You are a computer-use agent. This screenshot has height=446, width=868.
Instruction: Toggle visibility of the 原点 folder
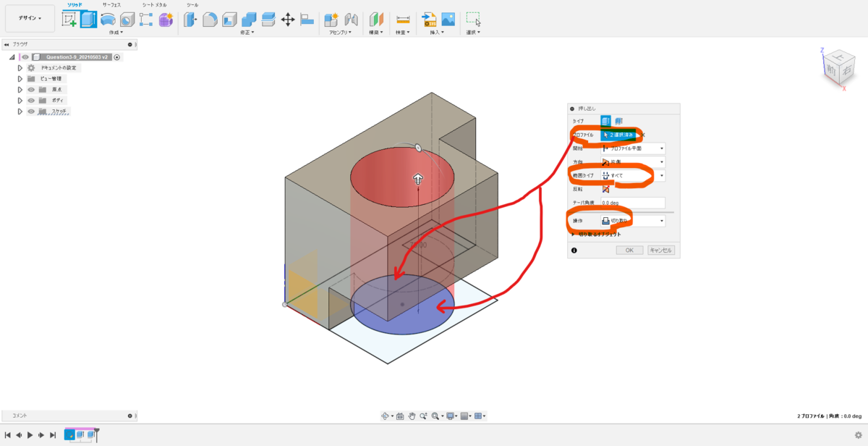click(31, 90)
